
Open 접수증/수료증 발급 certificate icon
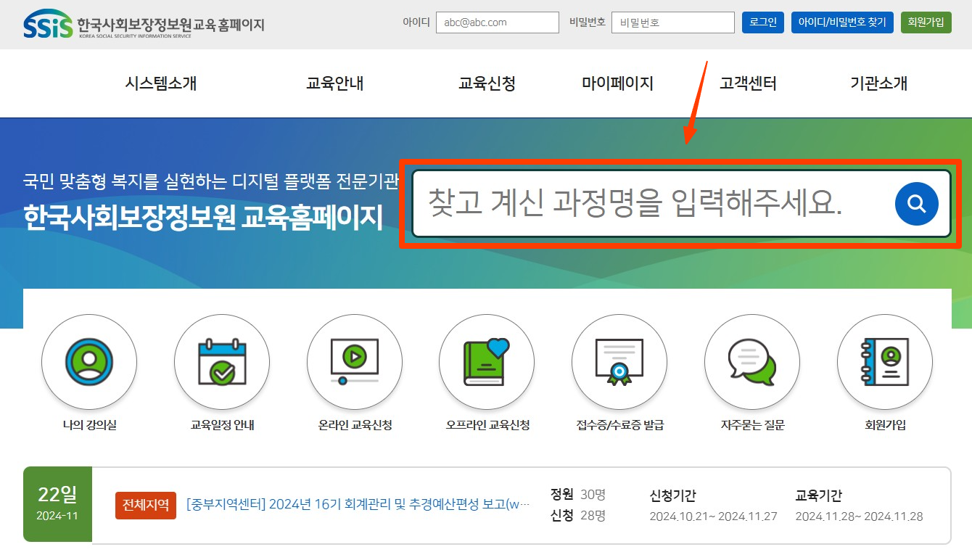click(619, 362)
